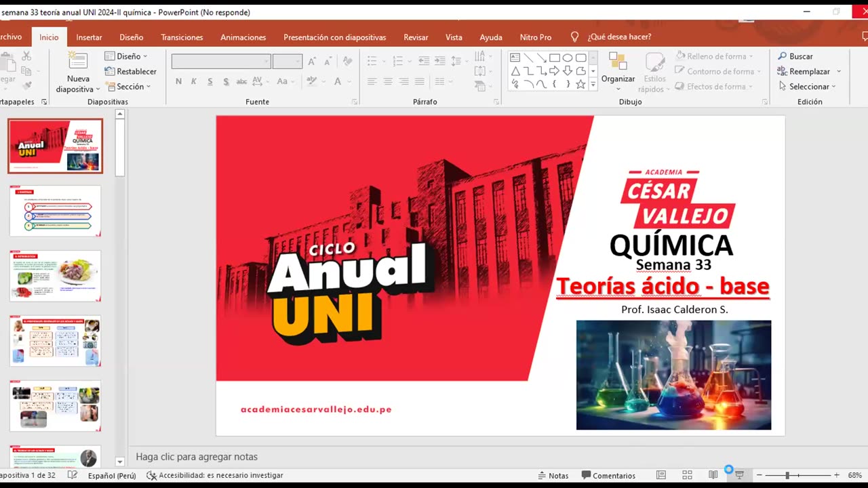Click the Decrease font size icon
The height and width of the screenshot is (488, 868).
327,62
